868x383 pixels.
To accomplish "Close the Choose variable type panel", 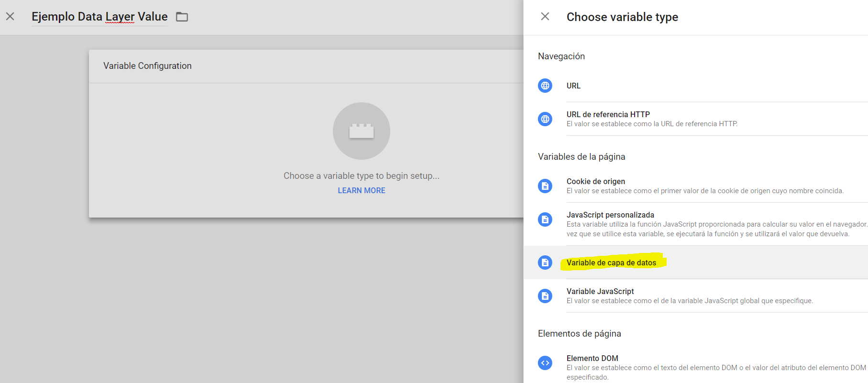I will (545, 17).
